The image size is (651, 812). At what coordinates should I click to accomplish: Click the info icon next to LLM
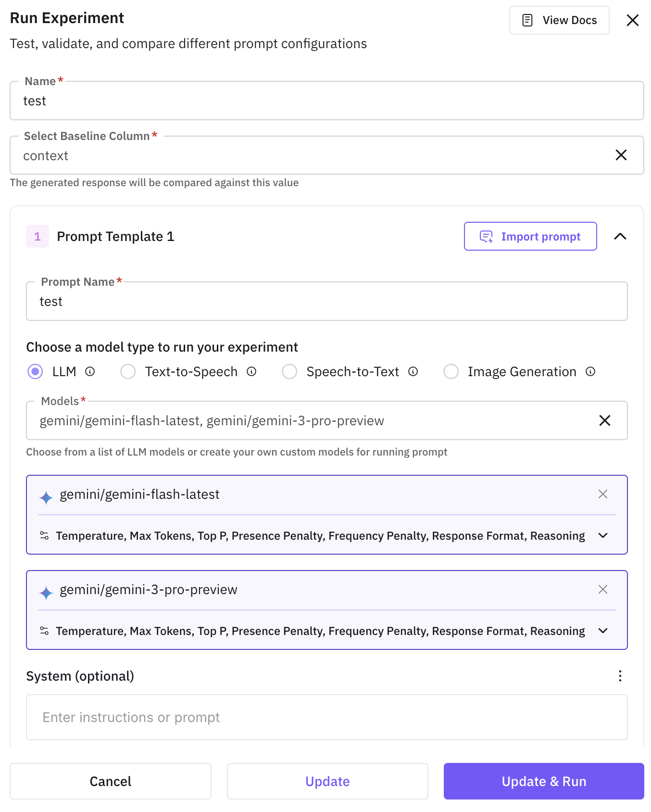click(90, 372)
